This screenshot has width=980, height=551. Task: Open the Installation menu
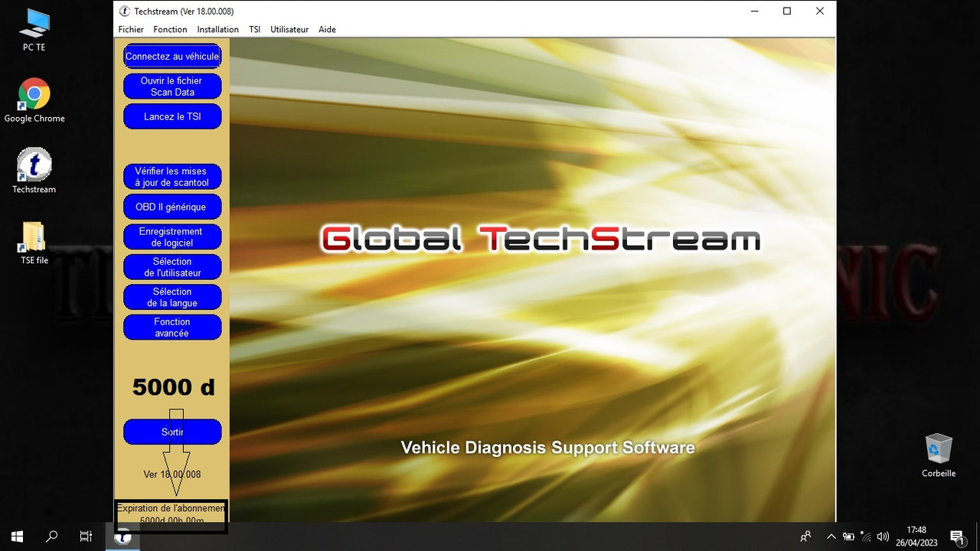(218, 29)
